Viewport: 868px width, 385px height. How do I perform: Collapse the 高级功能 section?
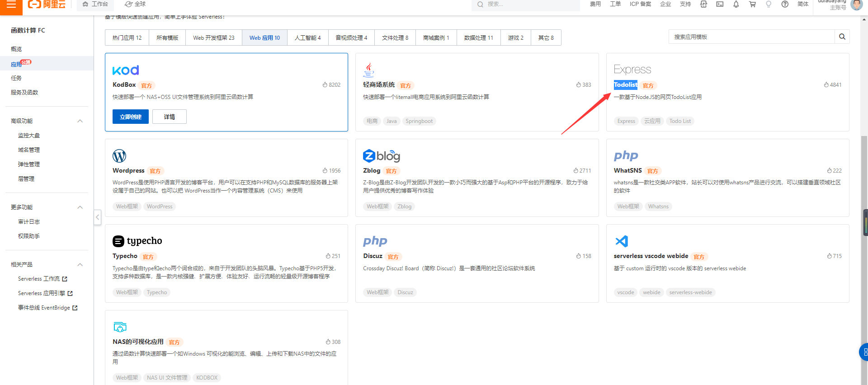pos(80,121)
